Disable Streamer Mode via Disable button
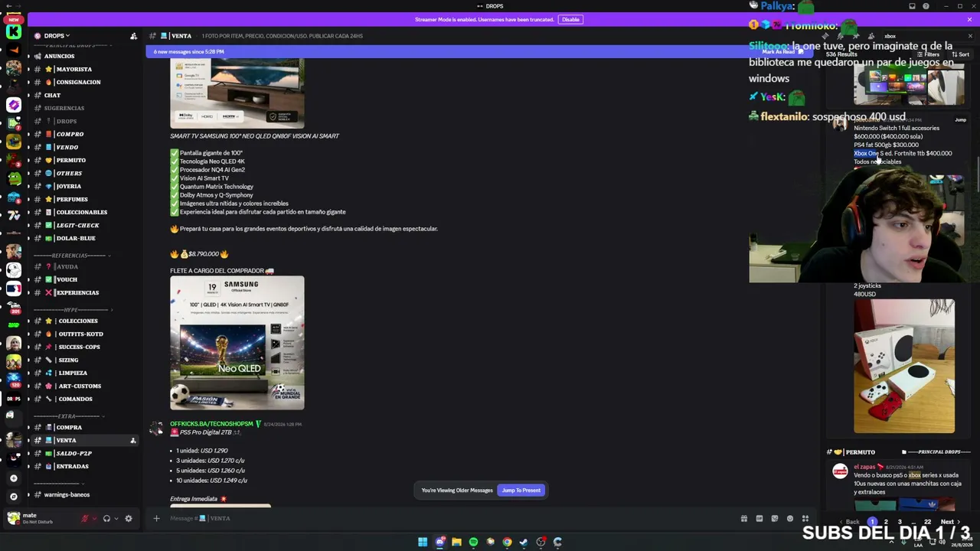 coord(570,20)
